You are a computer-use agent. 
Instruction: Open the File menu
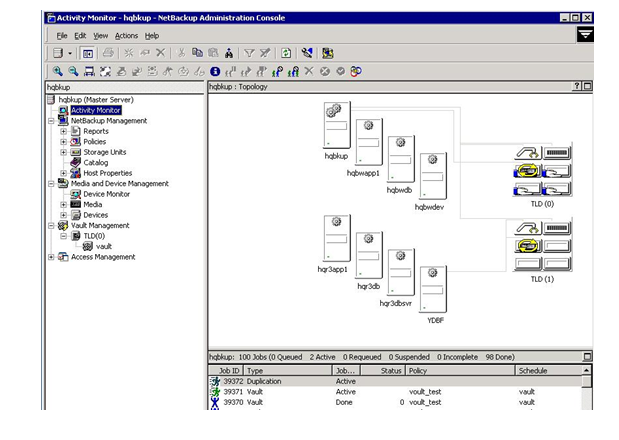62,36
